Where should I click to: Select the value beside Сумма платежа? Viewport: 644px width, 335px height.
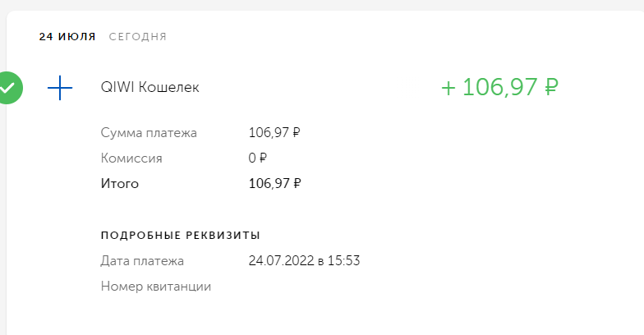[x=274, y=133]
